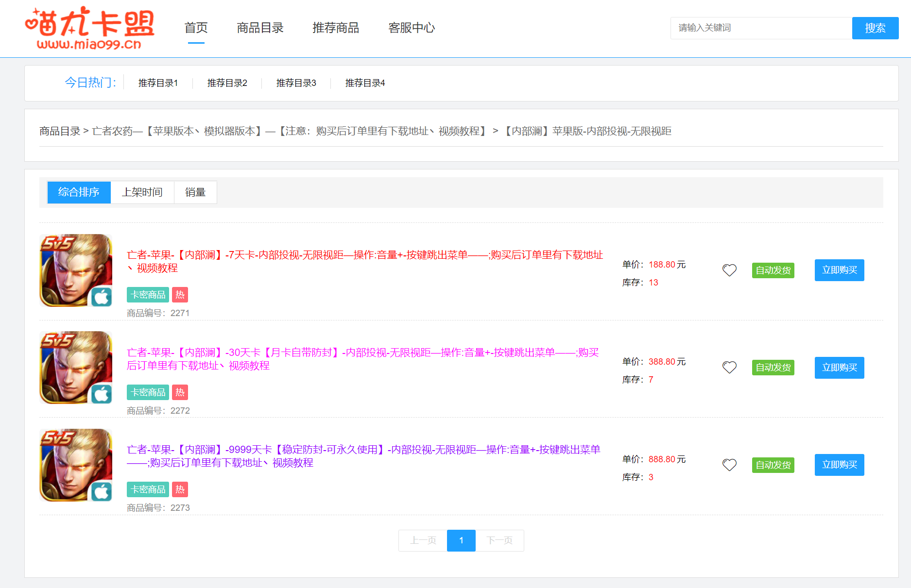Screen dimensions: 911x588
Task: Switch to the 上架时间 sort tab
Action: tap(142, 192)
